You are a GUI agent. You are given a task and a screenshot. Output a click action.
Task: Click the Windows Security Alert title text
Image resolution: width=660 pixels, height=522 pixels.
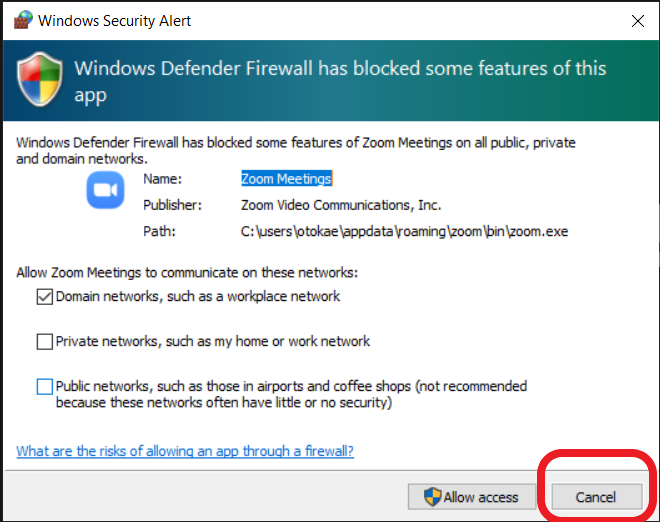[114, 21]
